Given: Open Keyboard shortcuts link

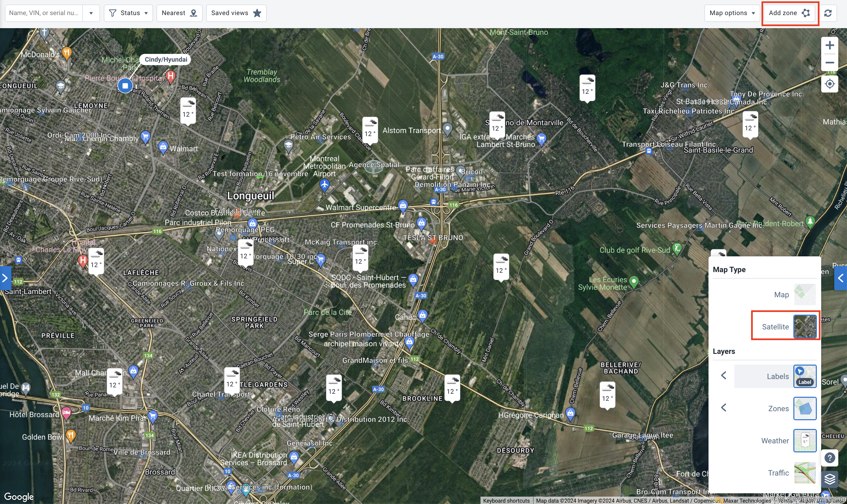Looking at the screenshot, I should coord(506,501).
